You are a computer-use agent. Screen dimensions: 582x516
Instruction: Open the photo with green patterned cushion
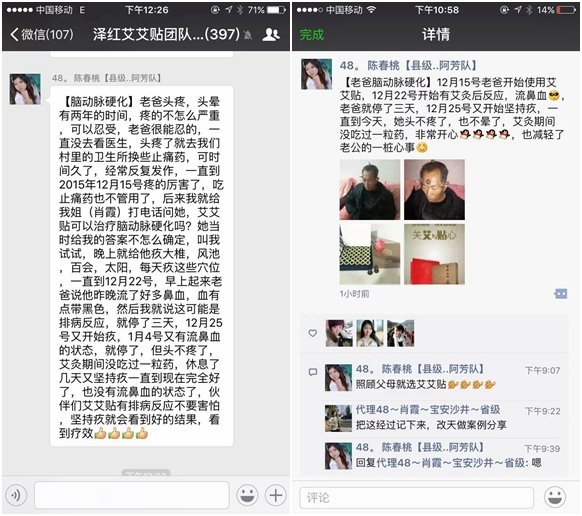(x=370, y=254)
